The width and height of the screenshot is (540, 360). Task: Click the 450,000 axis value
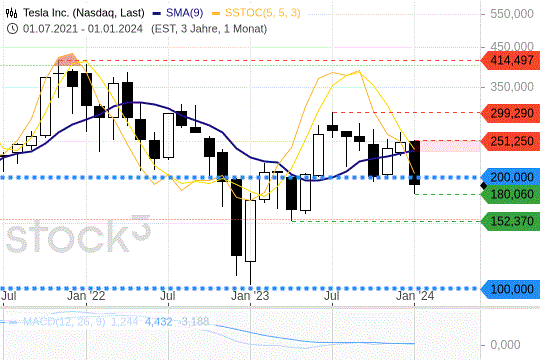512,47
